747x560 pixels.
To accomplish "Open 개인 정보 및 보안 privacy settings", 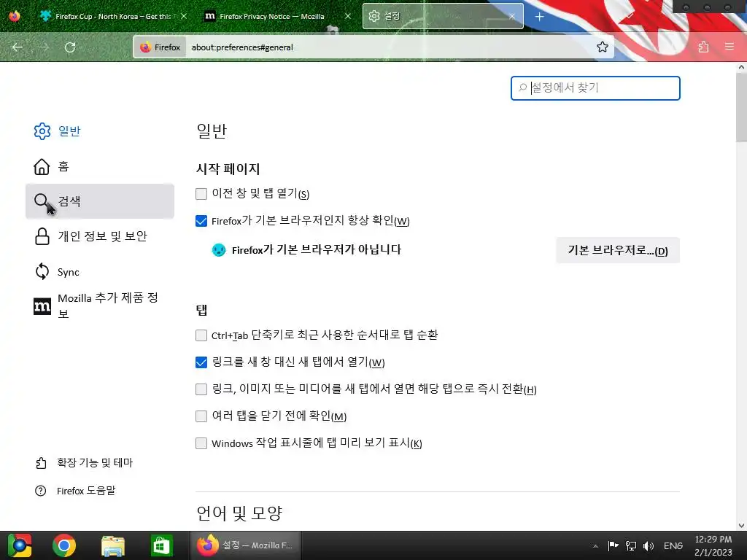I will point(99,236).
